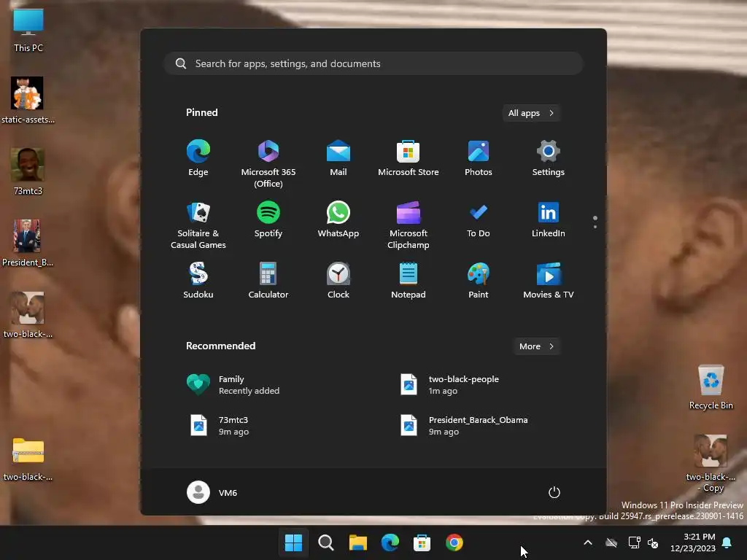Screen dimensions: 747x560
Task: Click the muted volume tray icon
Action: pos(653,542)
